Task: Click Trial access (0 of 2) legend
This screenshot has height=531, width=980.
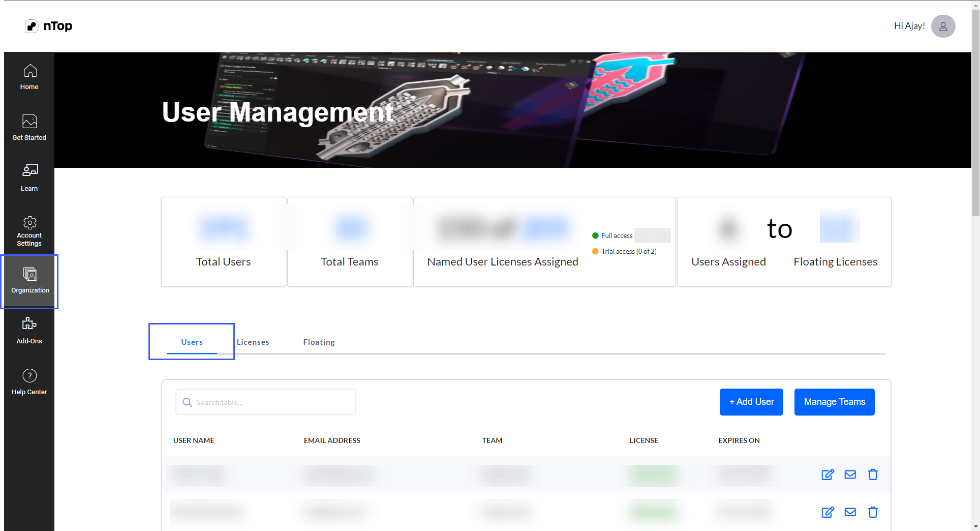Action: pyautogui.click(x=625, y=251)
